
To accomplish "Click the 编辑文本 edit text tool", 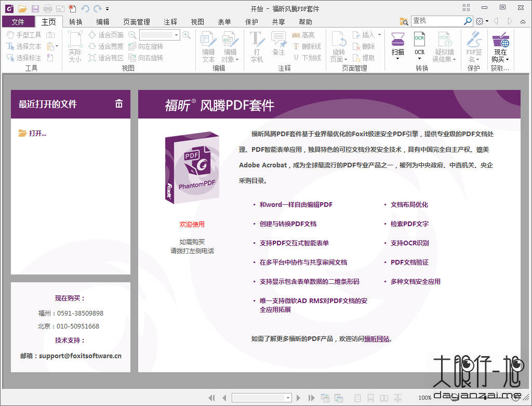I will pyautogui.click(x=208, y=47).
